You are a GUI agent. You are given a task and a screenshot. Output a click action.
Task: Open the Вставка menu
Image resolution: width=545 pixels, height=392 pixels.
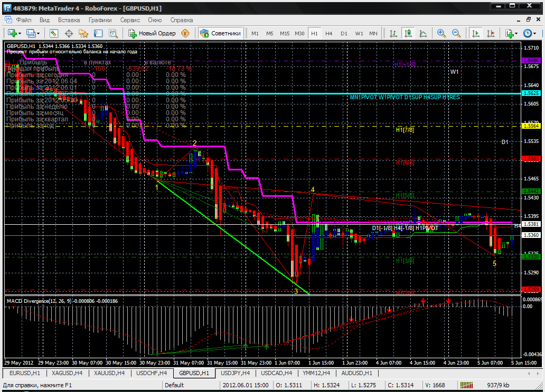coord(69,20)
